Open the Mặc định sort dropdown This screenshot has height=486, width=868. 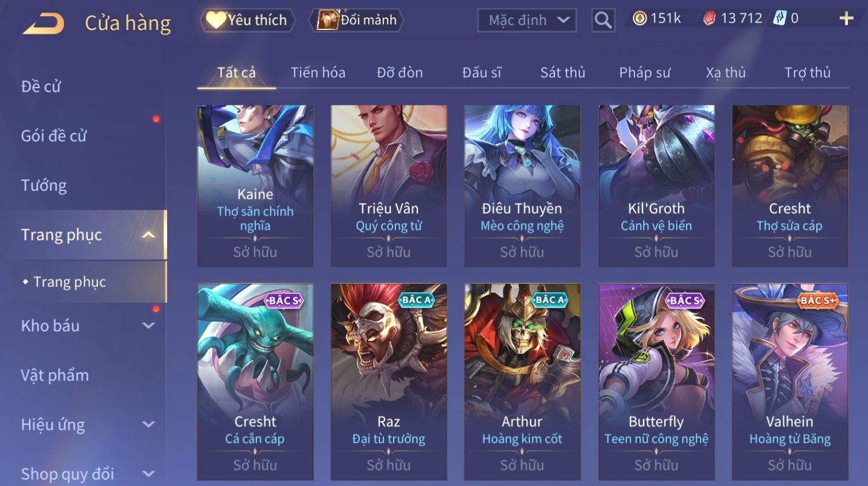[527, 20]
